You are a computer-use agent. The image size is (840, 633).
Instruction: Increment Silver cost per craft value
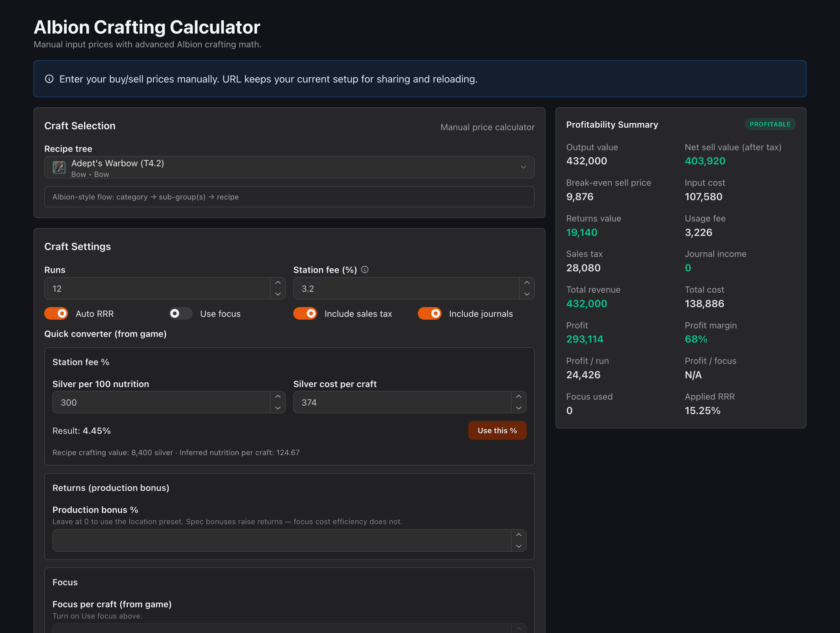(x=519, y=397)
